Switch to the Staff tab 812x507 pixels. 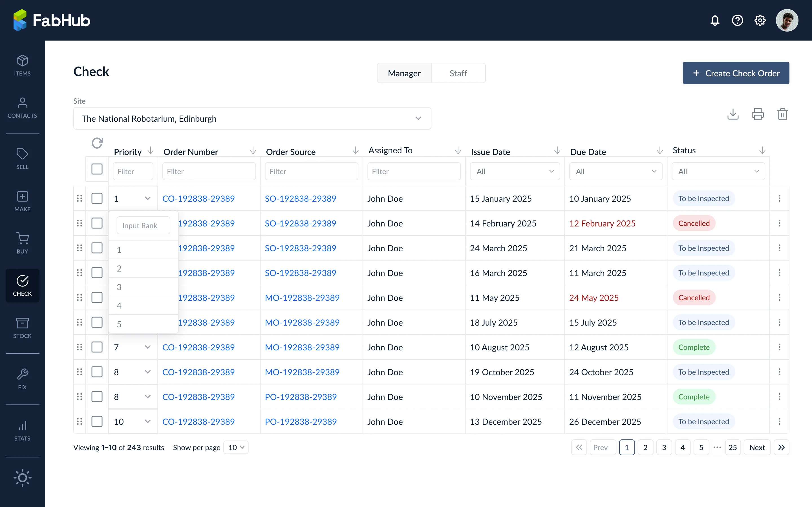(458, 73)
